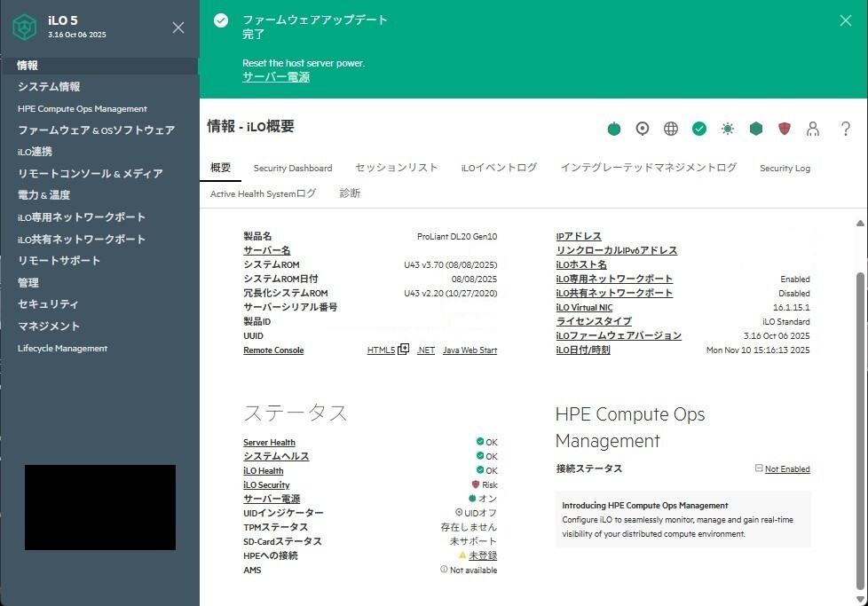The width and height of the screenshot is (868, 606).
Task: Click the green power status icon in header
Action: click(x=614, y=129)
